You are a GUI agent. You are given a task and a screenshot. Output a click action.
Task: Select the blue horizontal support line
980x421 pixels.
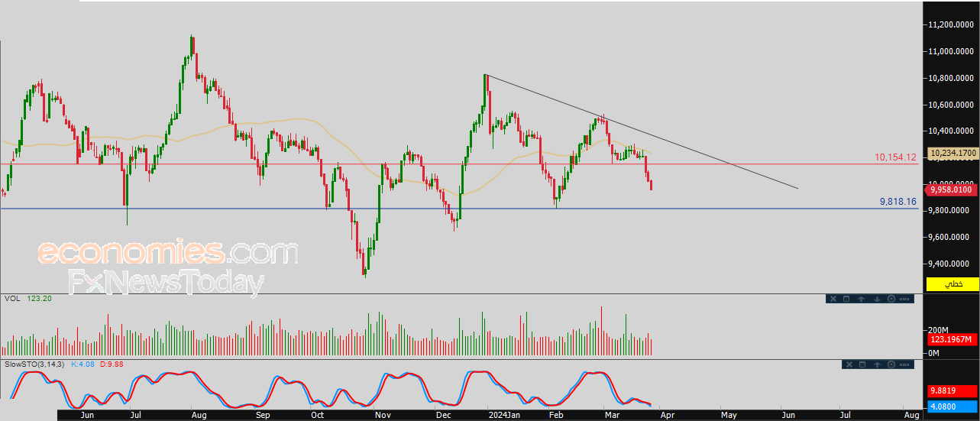pyautogui.click(x=458, y=209)
